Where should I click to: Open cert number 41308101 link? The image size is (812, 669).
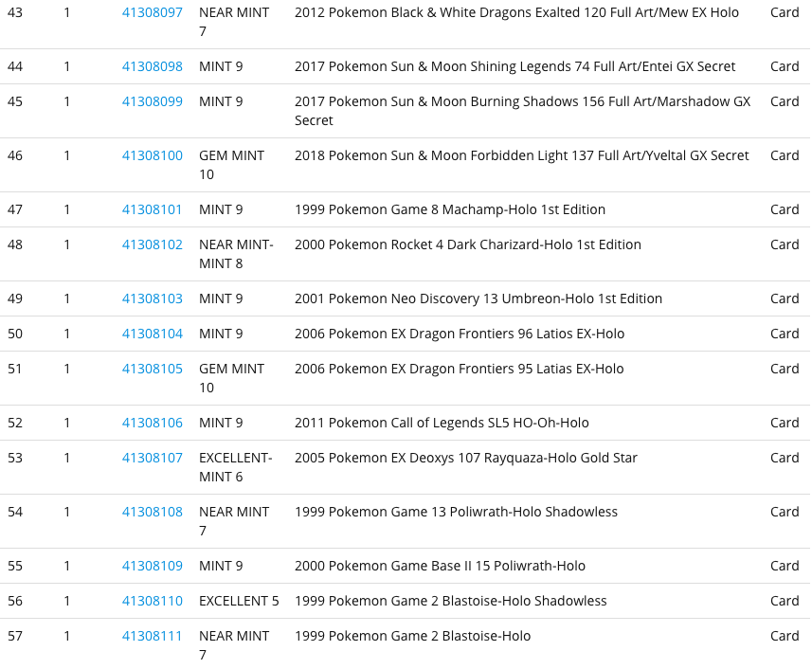point(153,209)
